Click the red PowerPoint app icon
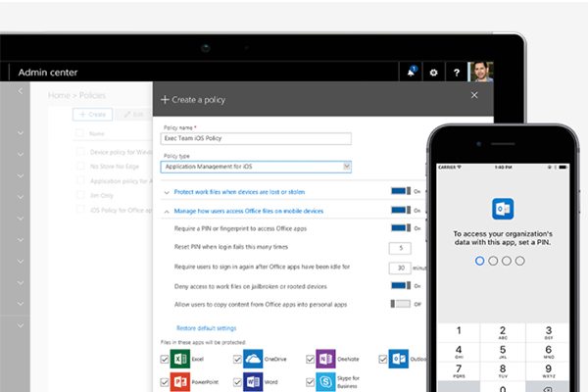This screenshot has width=588, height=392. pos(180,382)
